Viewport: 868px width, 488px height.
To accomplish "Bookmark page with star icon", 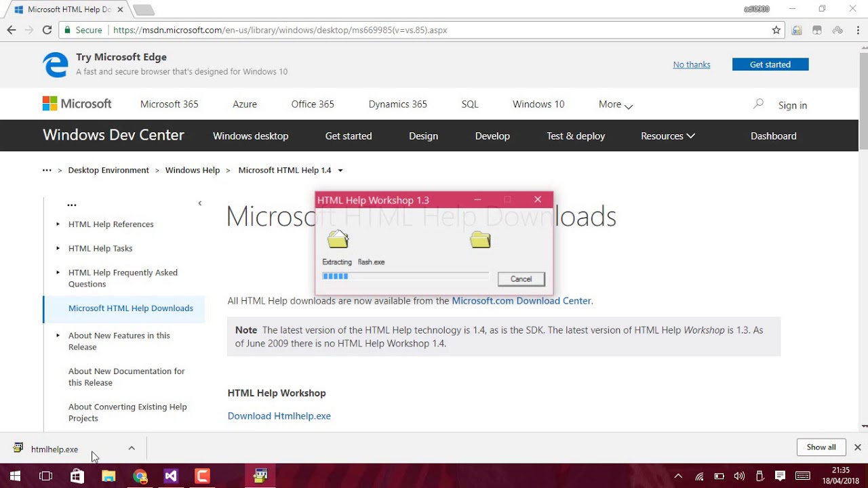I will (x=776, y=30).
